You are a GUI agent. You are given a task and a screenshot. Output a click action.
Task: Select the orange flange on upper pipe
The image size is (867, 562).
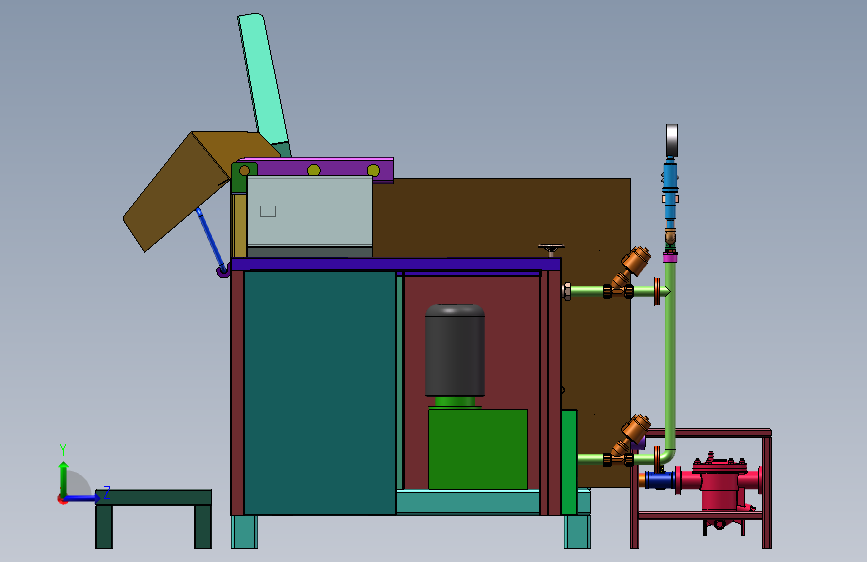[657, 291]
